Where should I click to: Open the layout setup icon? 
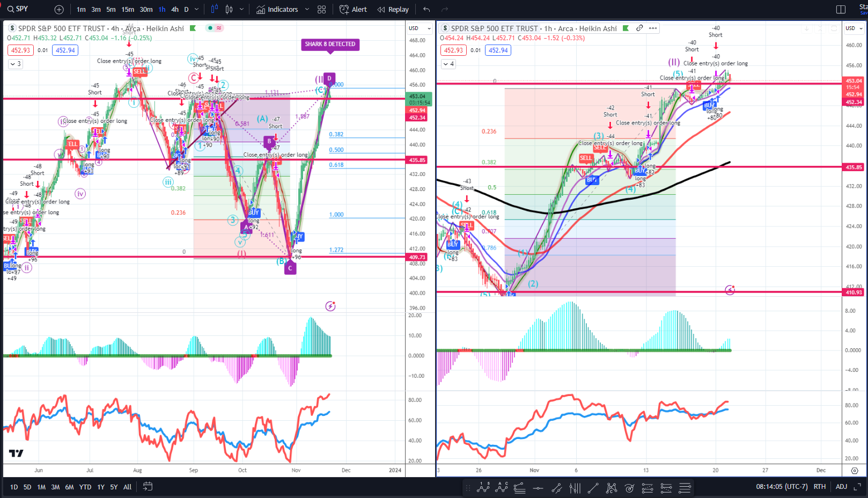[841, 10]
